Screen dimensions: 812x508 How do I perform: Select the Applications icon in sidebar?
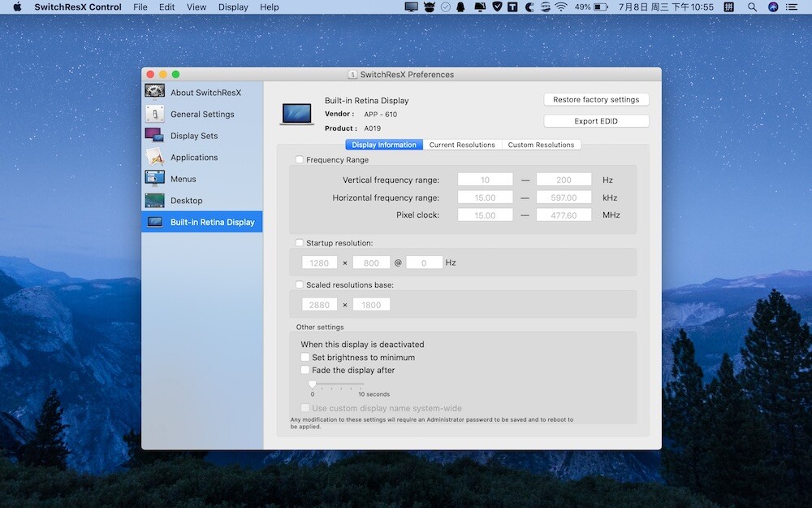pyautogui.click(x=154, y=157)
